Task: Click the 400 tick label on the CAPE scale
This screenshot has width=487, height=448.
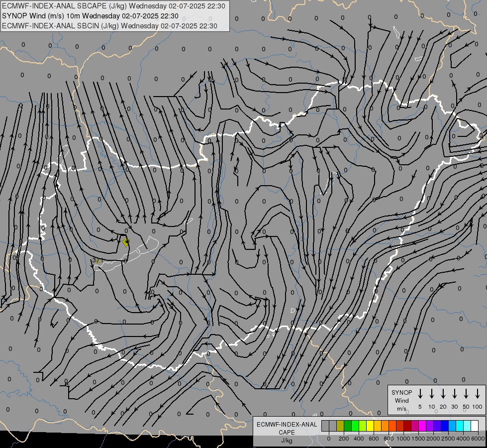Action: click(x=359, y=439)
